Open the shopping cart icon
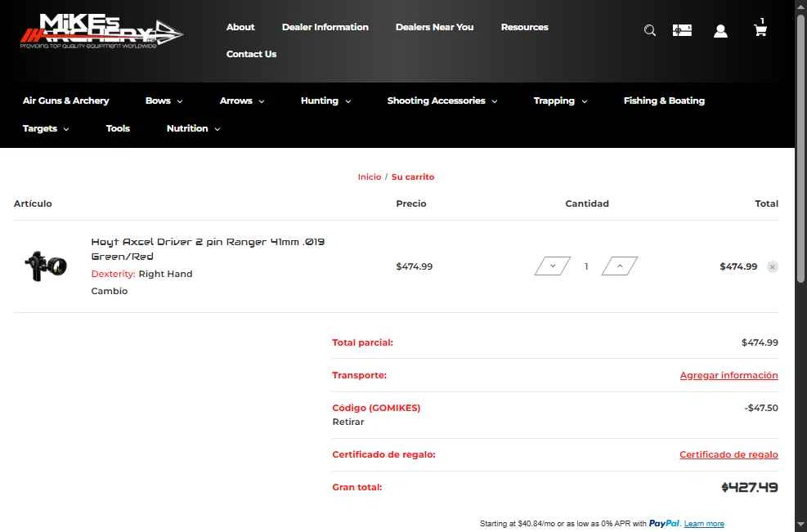The width and height of the screenshot is (807, 532). (x=760, y=28)
